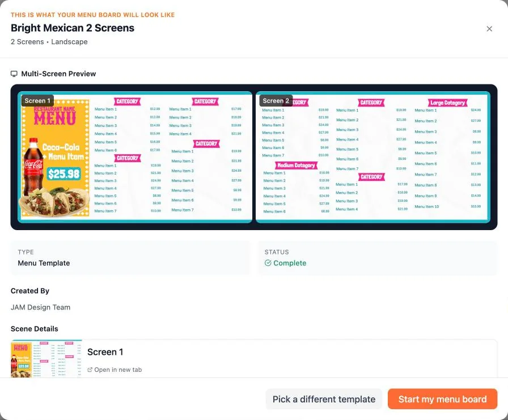Click the green Complete status checkmark icon

tap(268, 263)
